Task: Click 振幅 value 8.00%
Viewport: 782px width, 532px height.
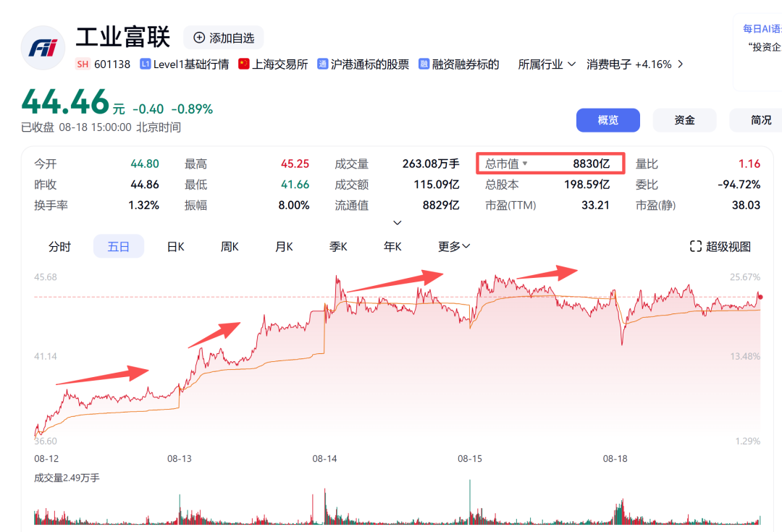Action: pos(294,205)
